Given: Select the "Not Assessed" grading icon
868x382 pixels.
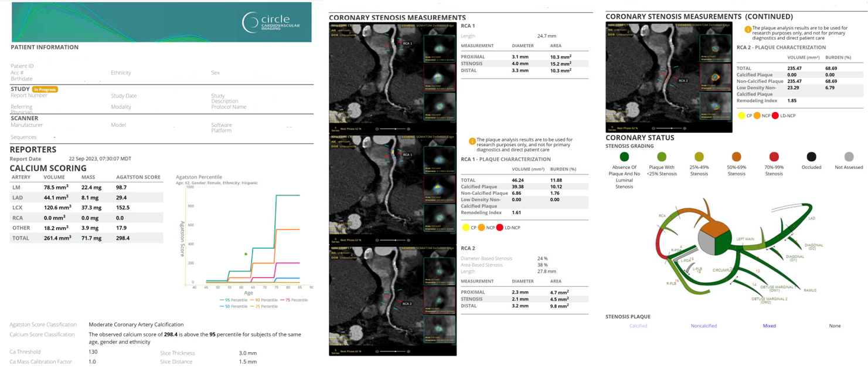Looking at the screenshot, I should (849, 157).
